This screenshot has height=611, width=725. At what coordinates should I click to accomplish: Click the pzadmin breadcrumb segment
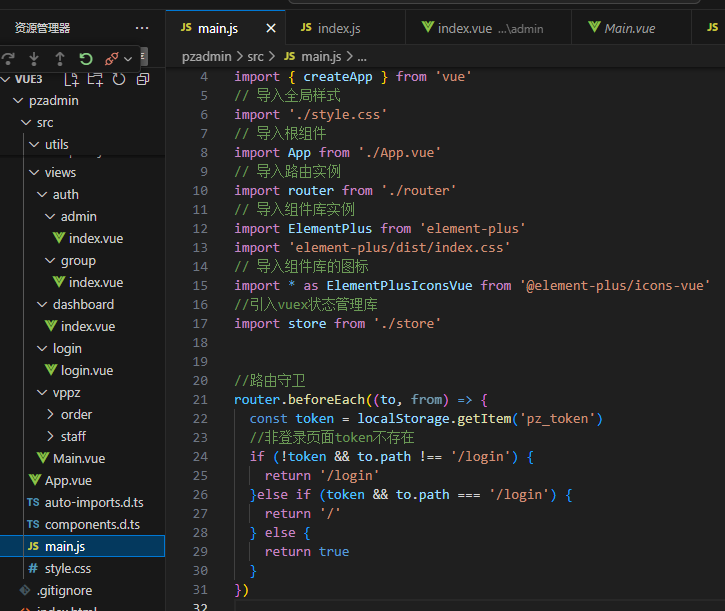207,57
